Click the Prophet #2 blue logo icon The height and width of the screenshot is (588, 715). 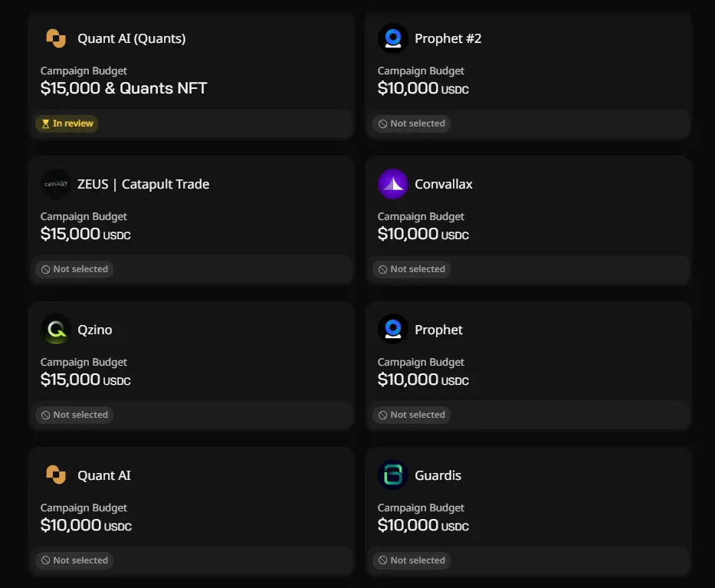(392, 38)
